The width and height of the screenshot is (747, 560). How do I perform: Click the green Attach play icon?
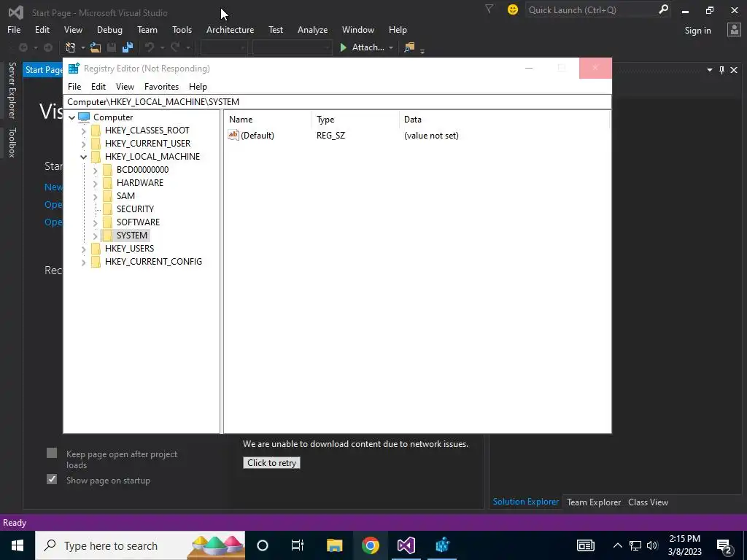pos(343,47)
